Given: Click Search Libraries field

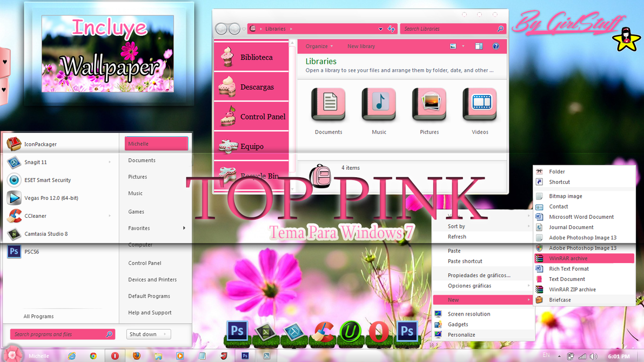Looking at the screenshot, I should point(452,29).
